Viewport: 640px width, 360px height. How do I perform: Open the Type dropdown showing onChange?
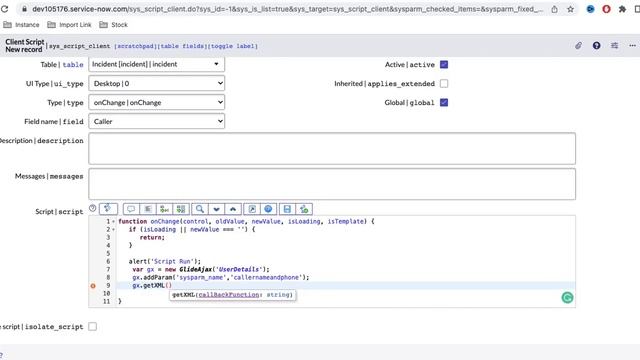click(x=156, y=102)
